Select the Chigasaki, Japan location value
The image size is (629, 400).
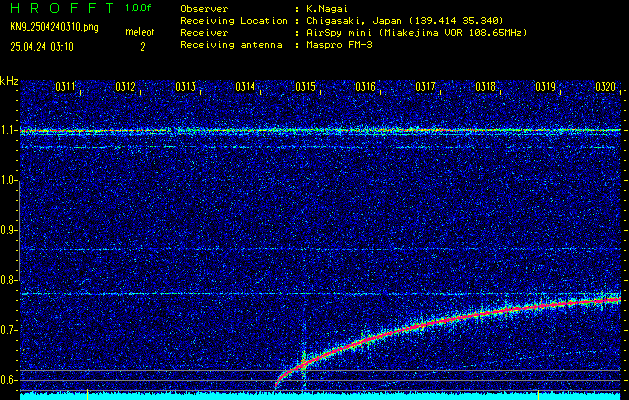[405, 20]
